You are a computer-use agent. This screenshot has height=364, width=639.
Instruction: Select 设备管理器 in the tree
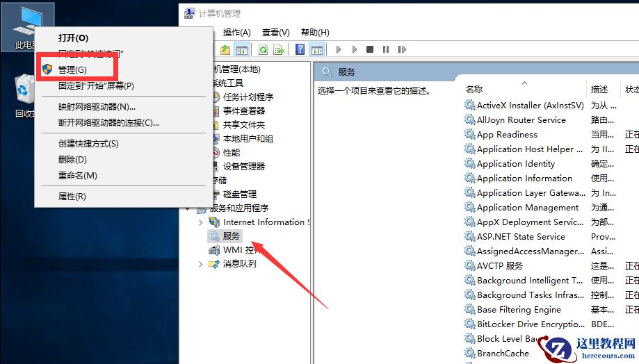point(243,166)
